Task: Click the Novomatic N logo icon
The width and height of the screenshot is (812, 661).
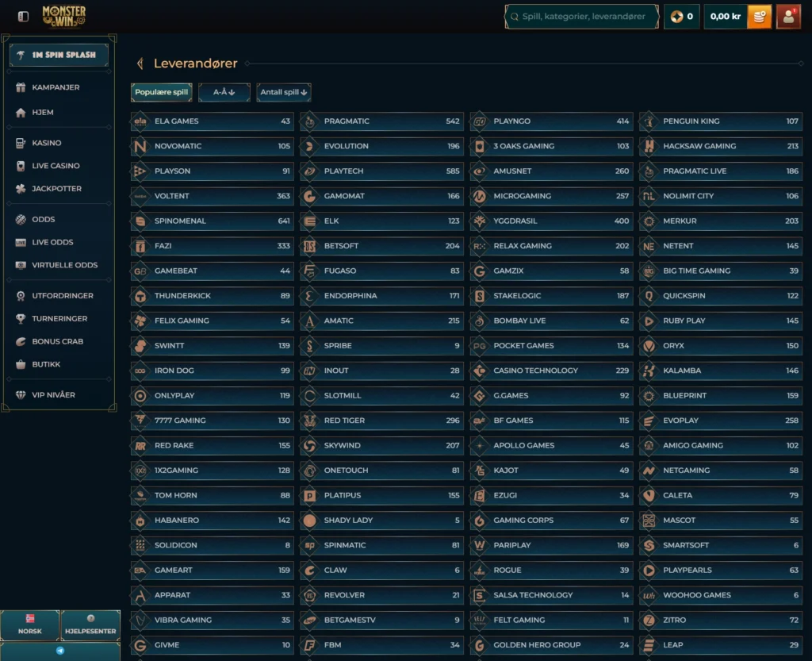Action: [x=140, y=146]
